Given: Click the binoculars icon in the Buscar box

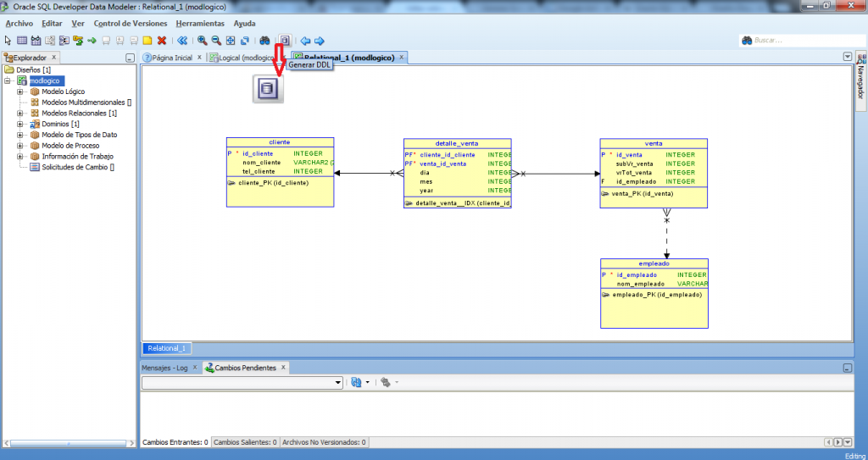Looking at the screenshot, I should (747, 41).
